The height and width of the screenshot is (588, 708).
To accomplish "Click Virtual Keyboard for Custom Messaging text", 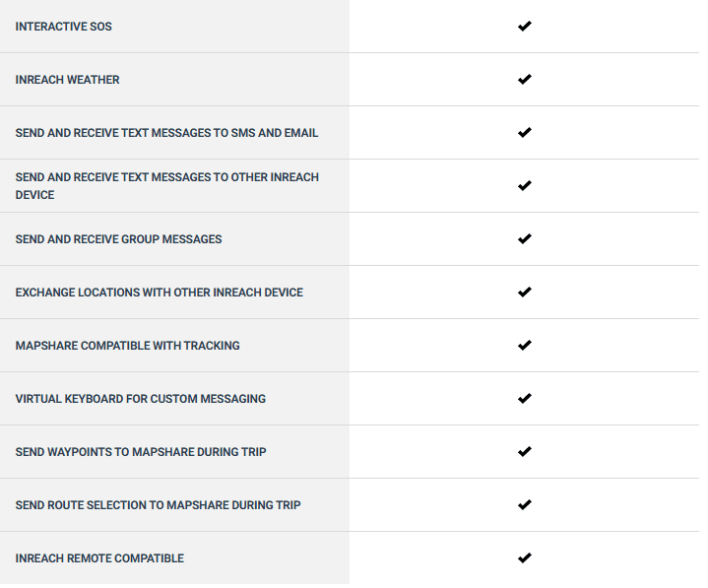I will [141, 399].
